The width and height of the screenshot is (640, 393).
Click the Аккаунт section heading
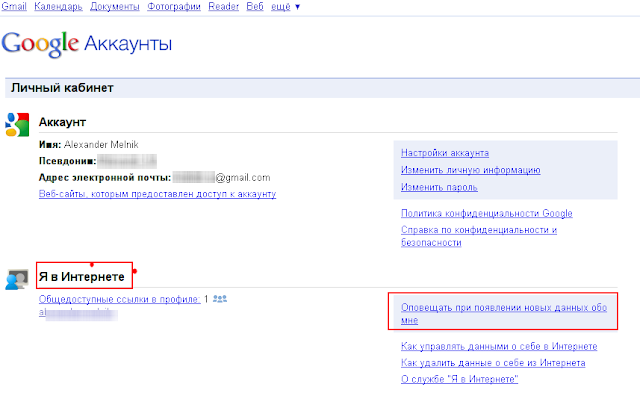point(62,122)
